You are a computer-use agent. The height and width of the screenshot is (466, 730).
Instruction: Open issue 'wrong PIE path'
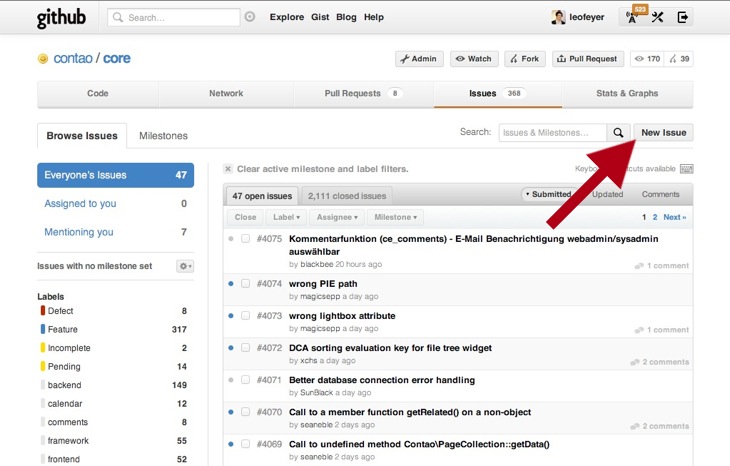coord(323,284)
